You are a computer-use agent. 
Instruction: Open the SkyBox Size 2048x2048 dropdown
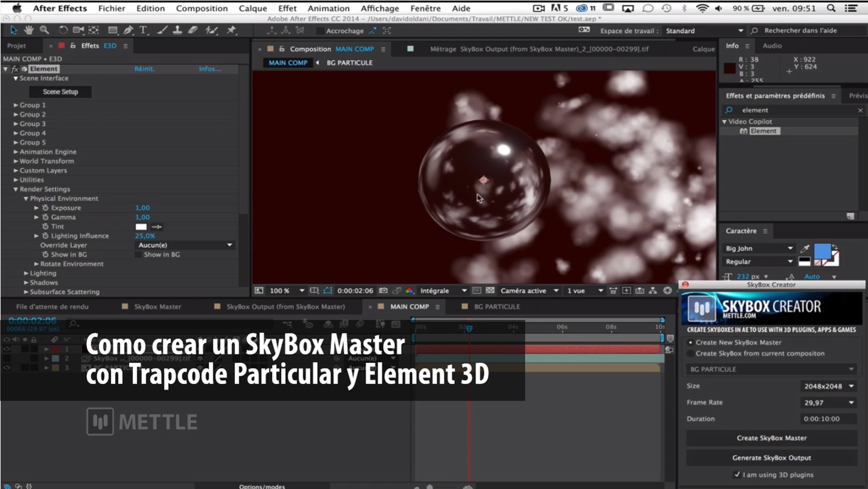(x=828, y=386)
